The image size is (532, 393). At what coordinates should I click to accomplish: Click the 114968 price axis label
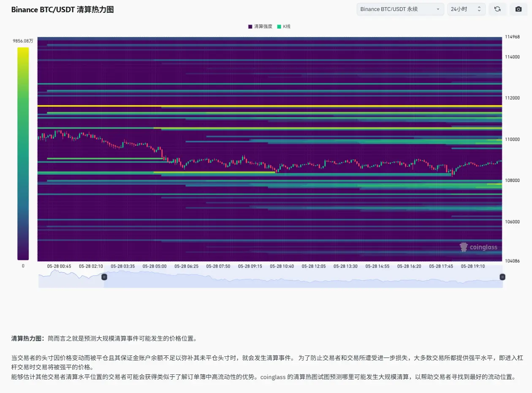click(x=512, y=37)
